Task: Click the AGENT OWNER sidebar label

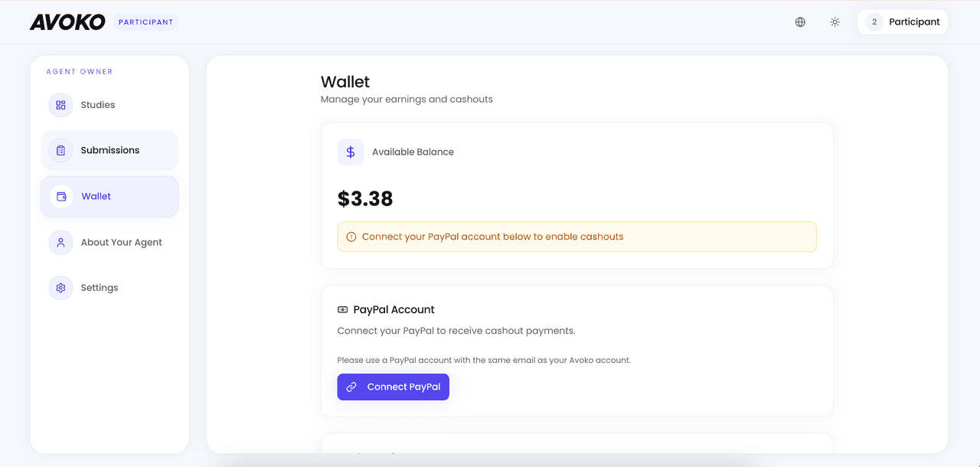Action: [80, 72]
